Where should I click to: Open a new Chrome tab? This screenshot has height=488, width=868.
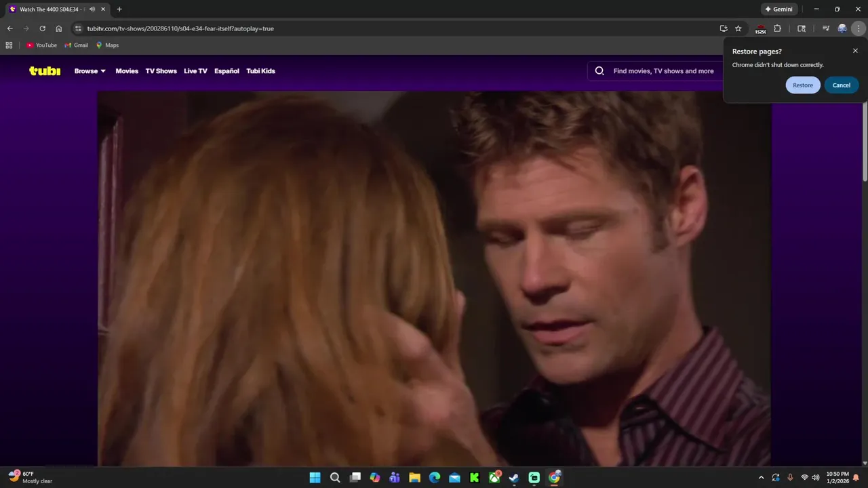(x=119, y=9)
